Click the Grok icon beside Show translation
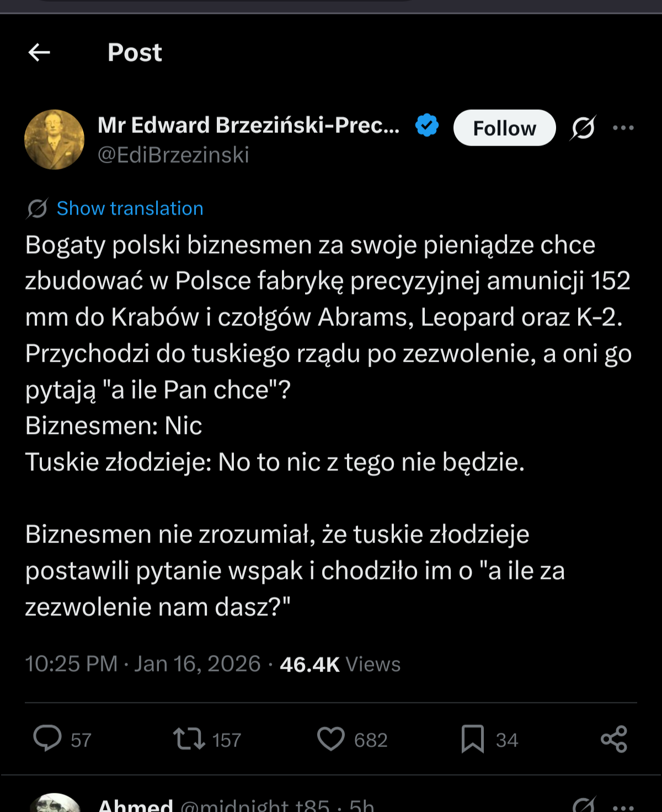The image size is (662, 812). click(38, 208)
